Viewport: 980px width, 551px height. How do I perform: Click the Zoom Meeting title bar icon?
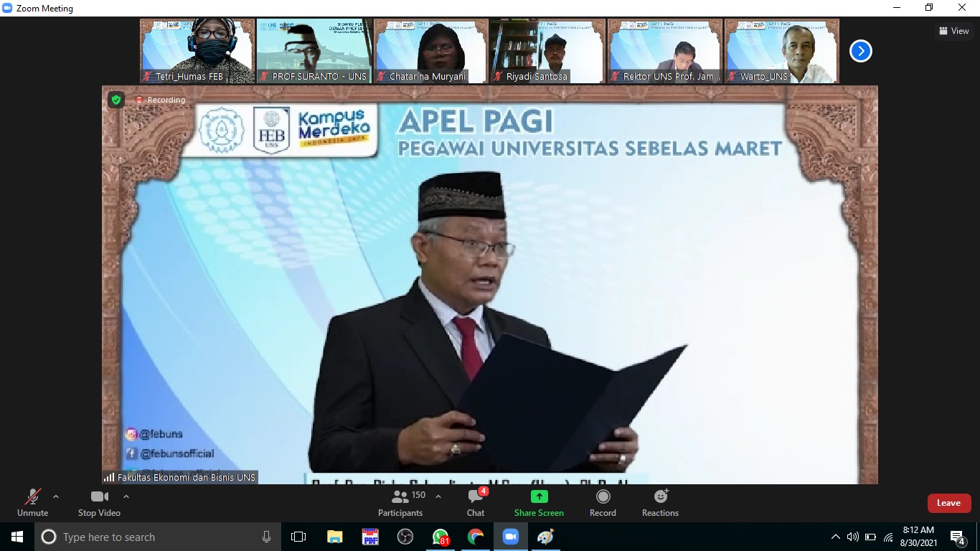7,8
